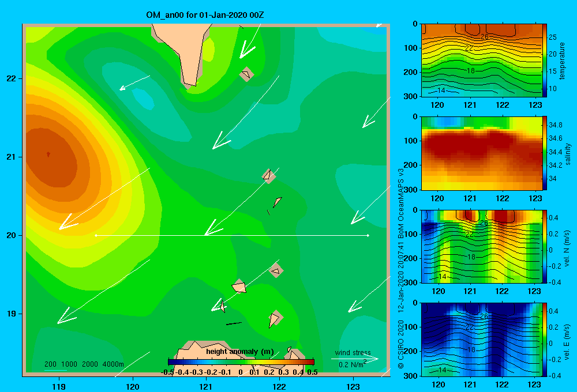Click '34.8' on the salinity scale
Image resolution: width=577 pixels, height=392 pixels.
556,125
